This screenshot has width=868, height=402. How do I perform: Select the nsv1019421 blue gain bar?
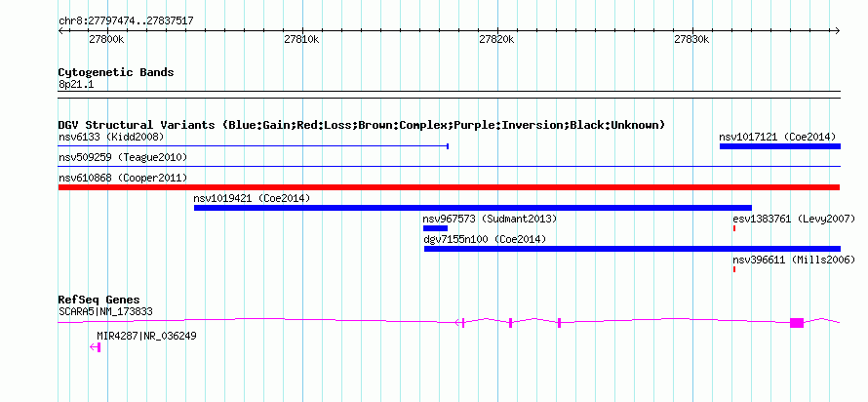[x=473, y=208]
